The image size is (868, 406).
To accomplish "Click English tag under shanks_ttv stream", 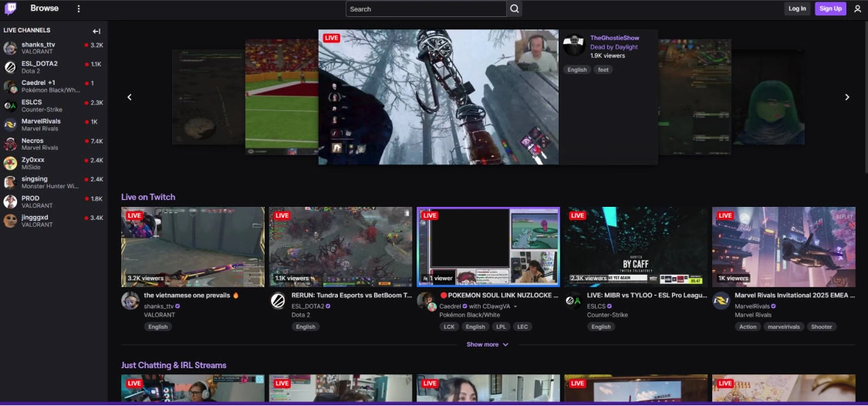I will tap(157, 326).
